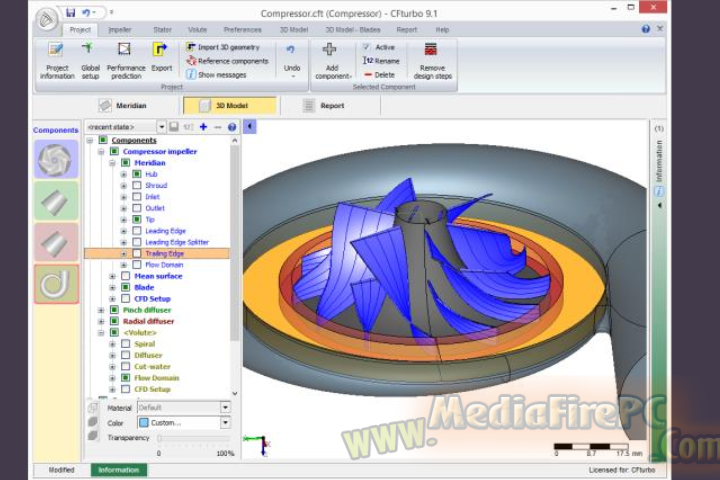Open Reference components
The image size is (720, 480).
[x=227, y=61]
